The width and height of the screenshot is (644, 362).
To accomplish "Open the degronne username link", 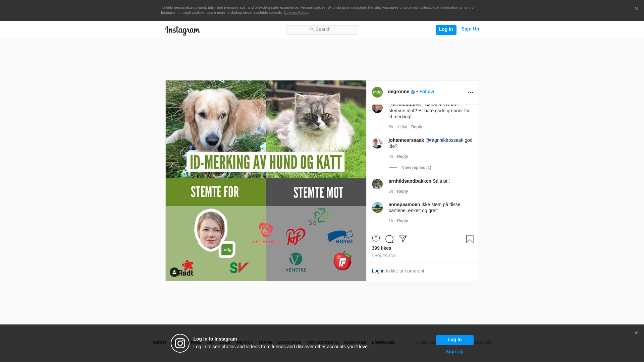I will [398, 92].
